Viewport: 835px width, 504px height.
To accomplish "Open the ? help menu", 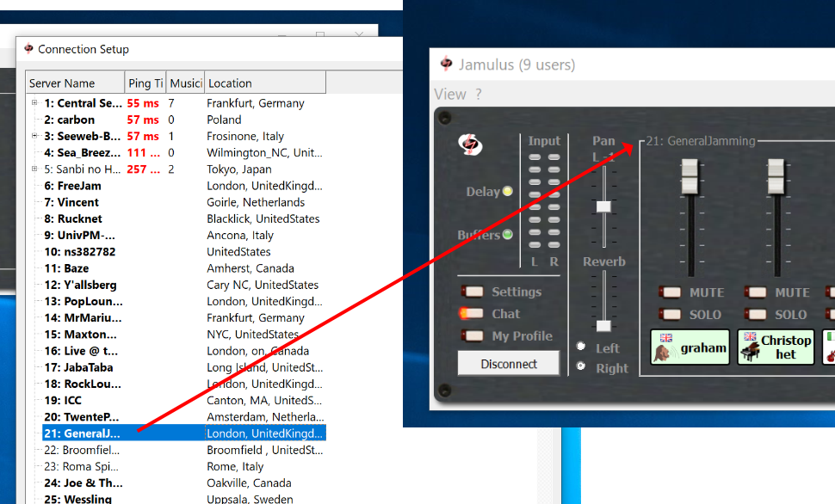I will coord(479,94).
